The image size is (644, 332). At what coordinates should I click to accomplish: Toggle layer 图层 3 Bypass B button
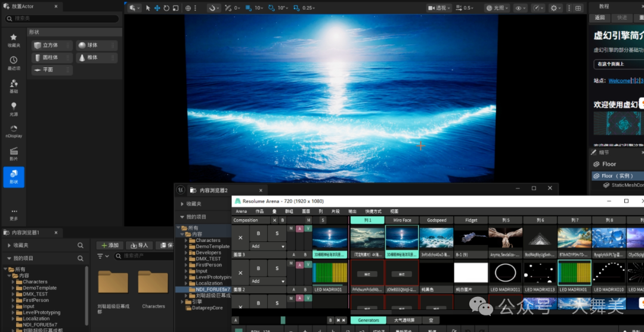tap(258, 234)
